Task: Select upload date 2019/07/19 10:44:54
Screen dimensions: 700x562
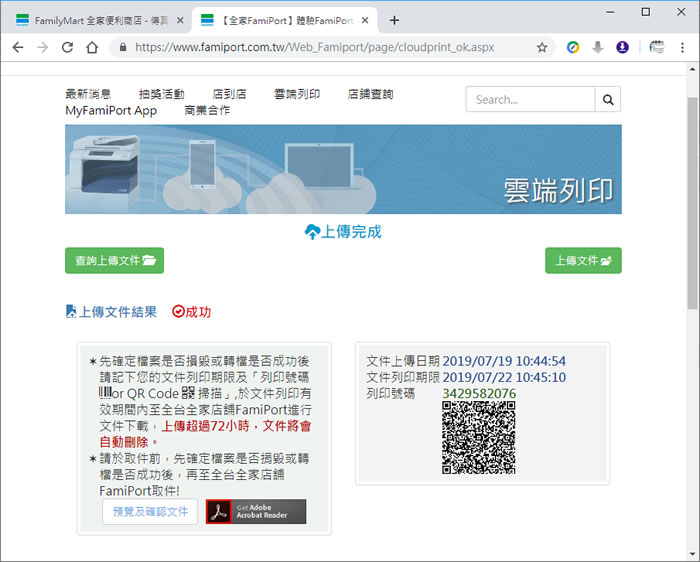Action: pyautogui.click(x=504, y=361)
